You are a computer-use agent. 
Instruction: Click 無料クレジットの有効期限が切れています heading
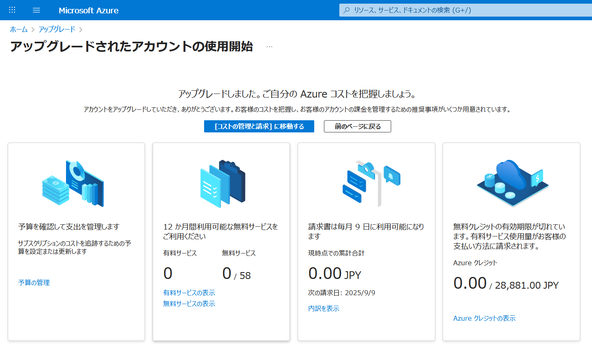click(509, 236)
